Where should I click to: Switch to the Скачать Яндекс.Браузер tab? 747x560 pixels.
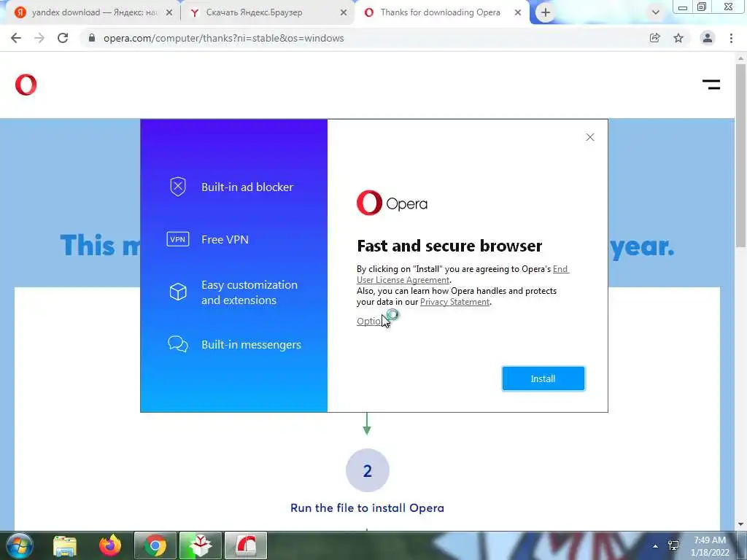tap(267, 12)
